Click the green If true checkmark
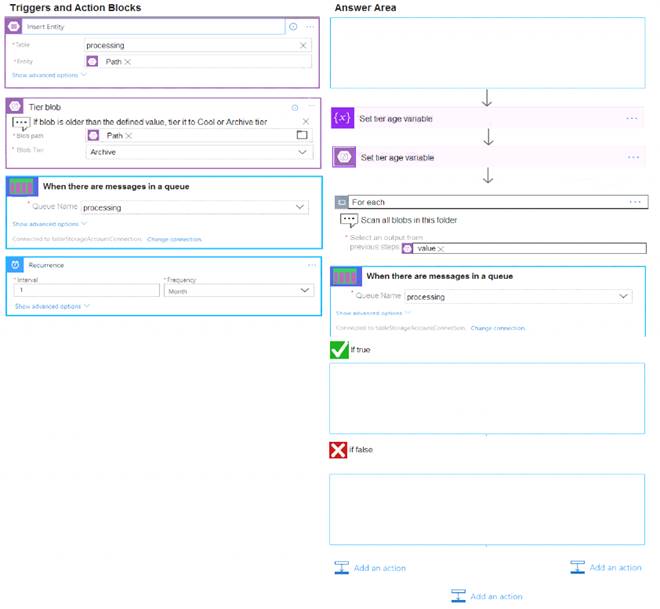The height and width of the screenshot is (609, 660). (x=339, y=350)
